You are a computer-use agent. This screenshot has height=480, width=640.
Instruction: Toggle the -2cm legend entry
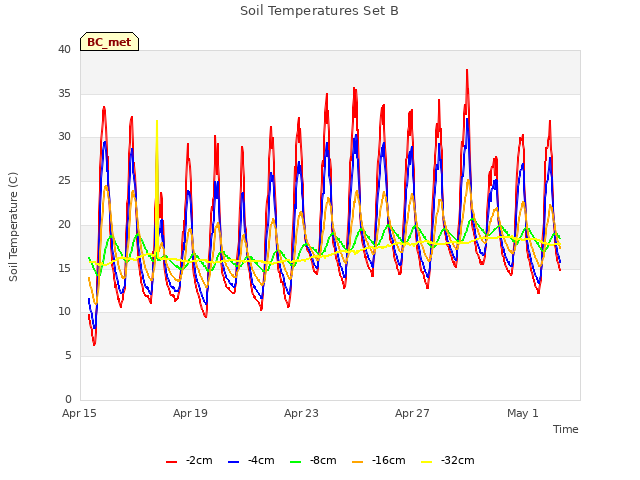(189, 460)
